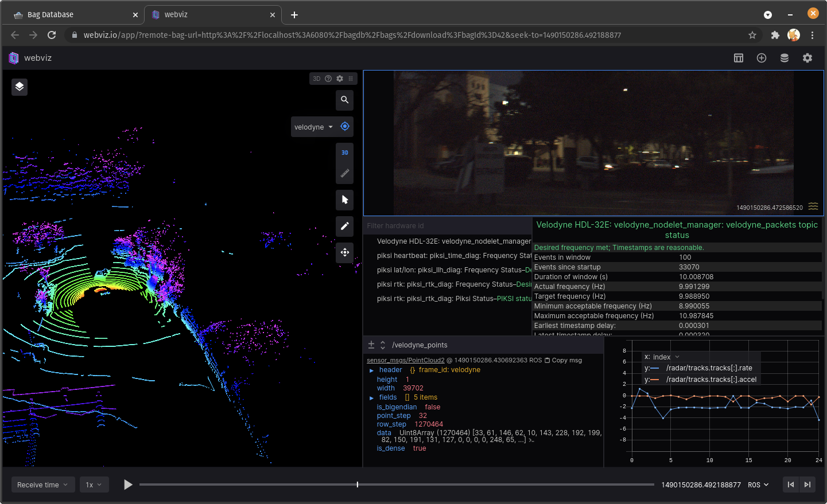Viewport: 827px width, 504px height.
Task: Click the address bar URL
Action: coord(352,35)
